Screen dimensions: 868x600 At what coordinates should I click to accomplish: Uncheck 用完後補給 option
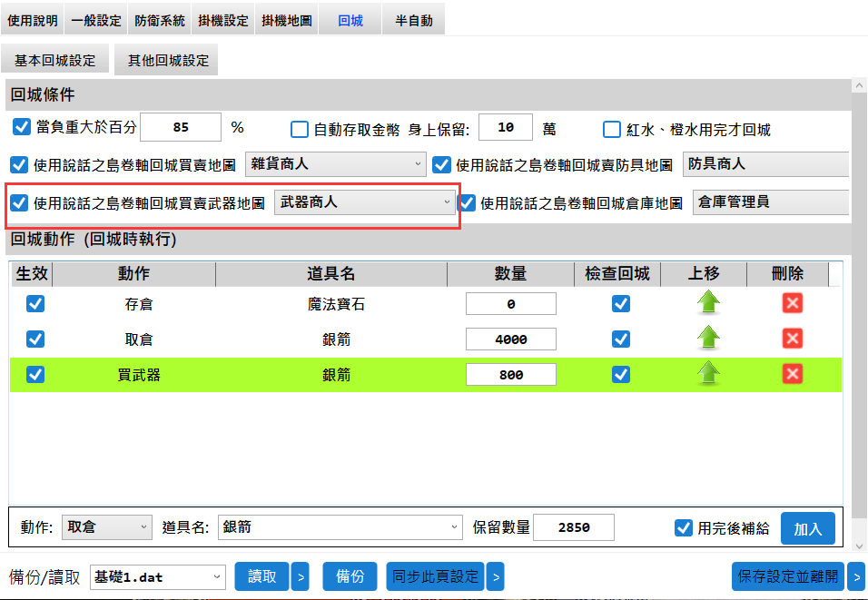click(x=684, y=527)
